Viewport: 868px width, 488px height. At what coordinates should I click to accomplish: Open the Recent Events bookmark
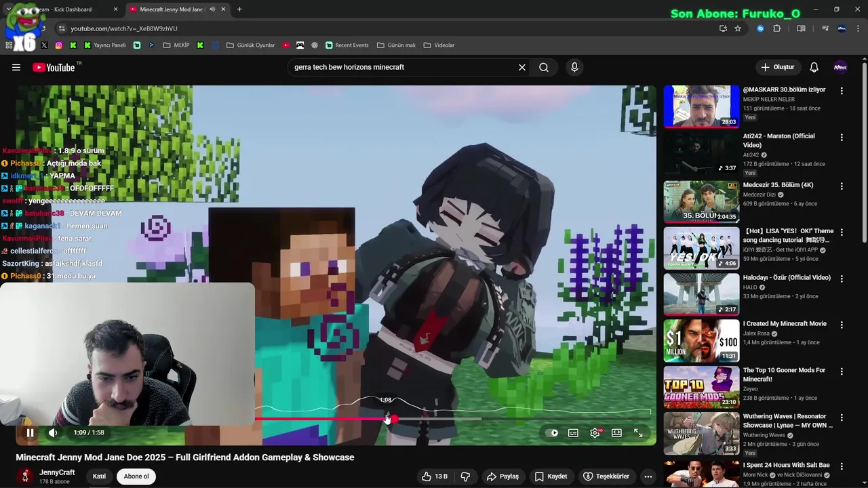(347, 45)
